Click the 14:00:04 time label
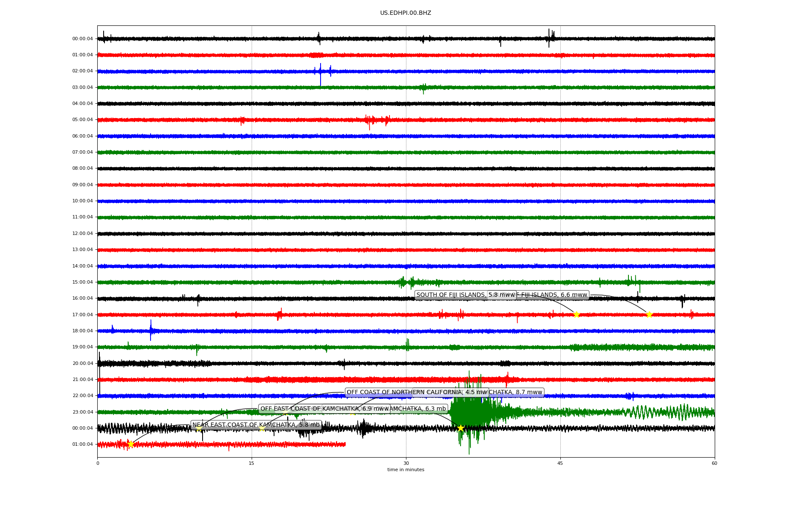The width and height of the screenshot is (812, 508). click(x=82, y=266)
